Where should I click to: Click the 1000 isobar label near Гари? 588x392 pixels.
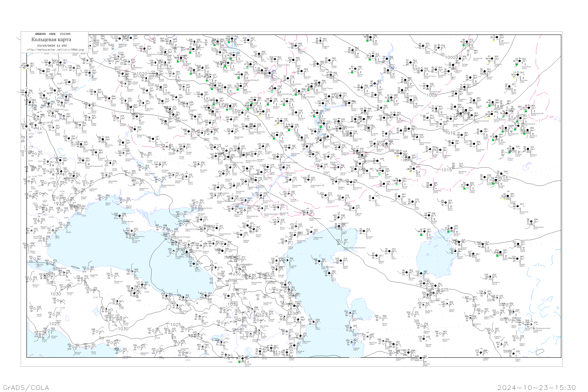point(450,57)
